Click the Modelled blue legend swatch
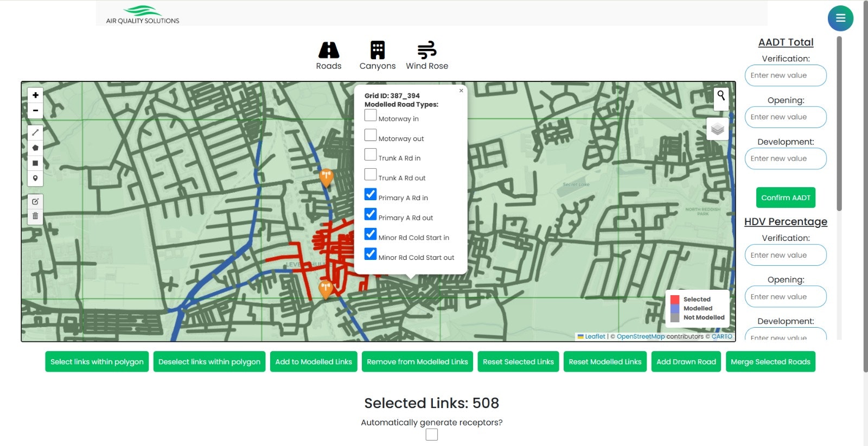This screenshot has width=868, height=446. point(675,309)
